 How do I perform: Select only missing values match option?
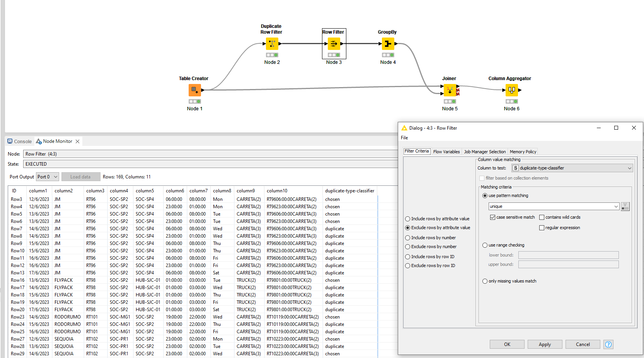click(509, 281)
